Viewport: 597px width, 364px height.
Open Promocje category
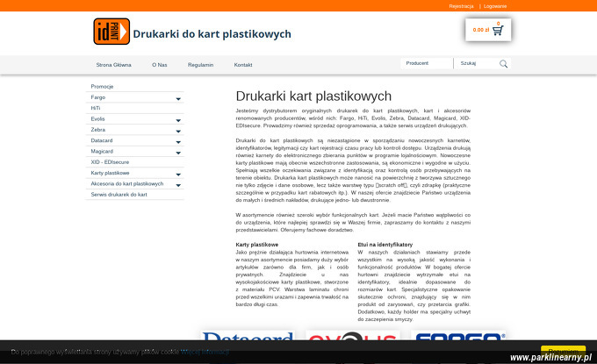point(102,86)
